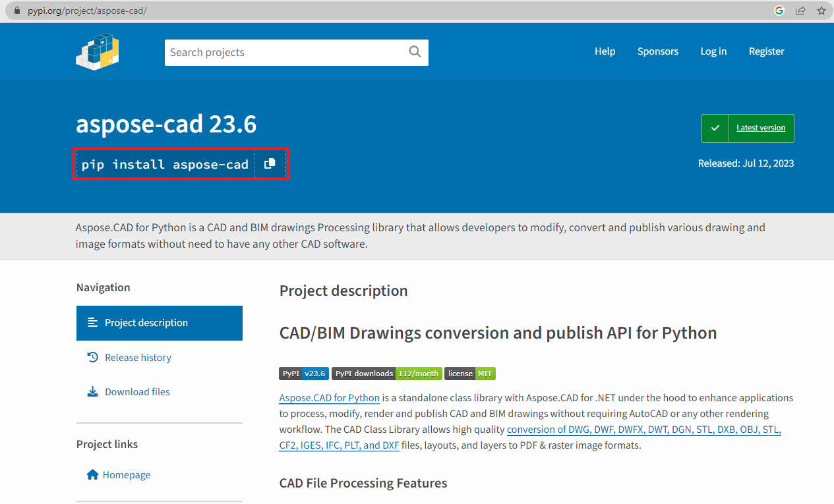Click the Google icon in address bar
Screen dimensions: 834x504
point(779,11)
